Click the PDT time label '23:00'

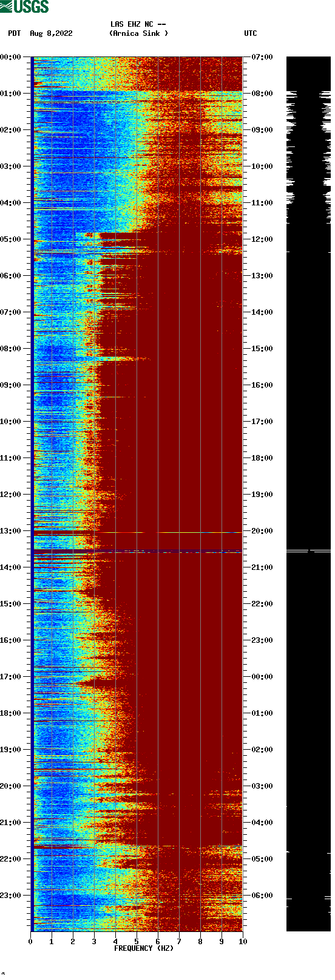coord(11,896)
